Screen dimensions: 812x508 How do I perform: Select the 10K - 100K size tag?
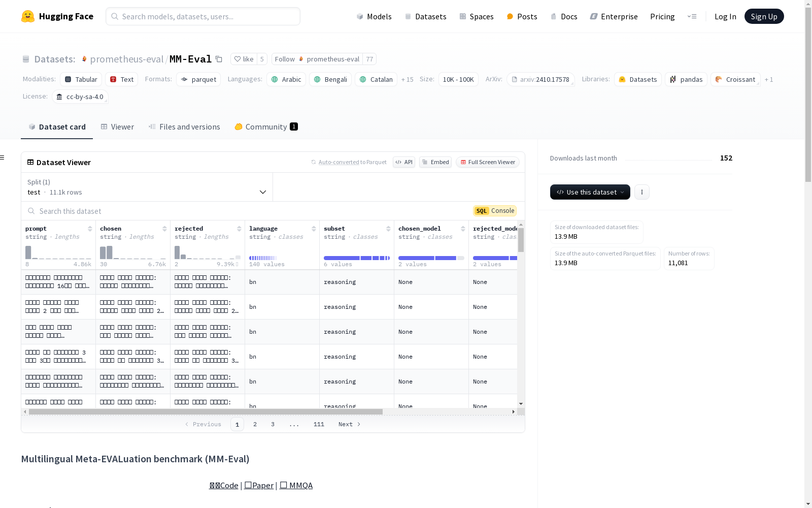pos(458,79)
